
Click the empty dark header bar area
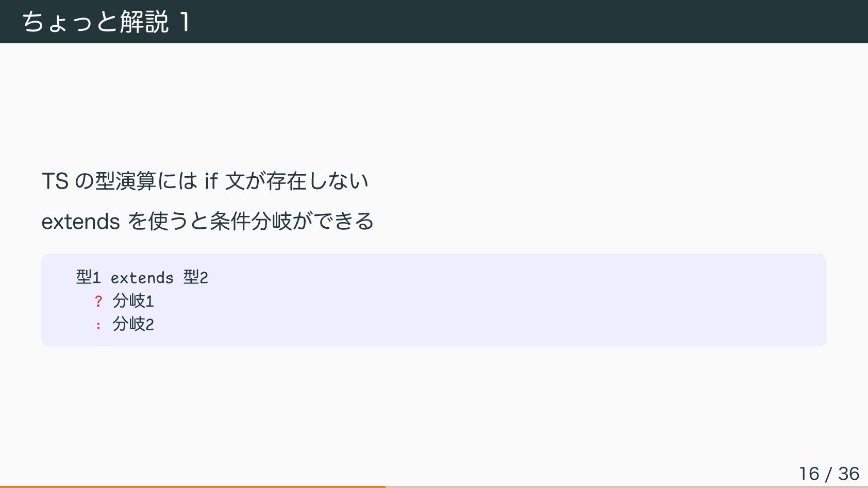tap(515, 22)
